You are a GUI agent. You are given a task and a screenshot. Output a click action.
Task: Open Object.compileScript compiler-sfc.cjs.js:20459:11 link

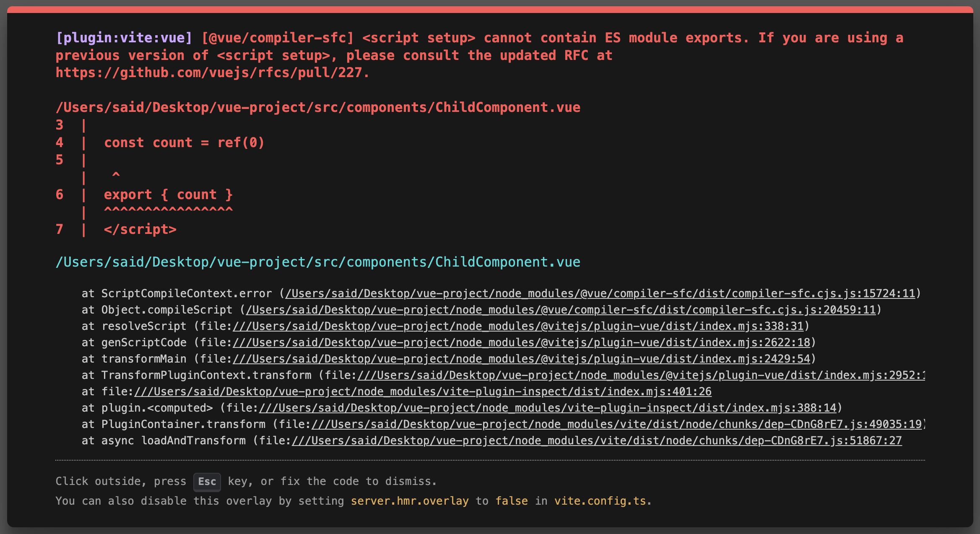[561, 310]
